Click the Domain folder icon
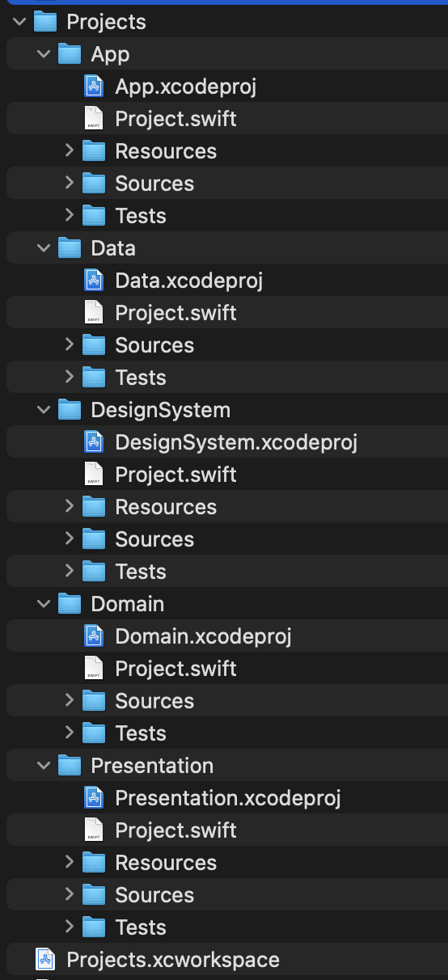 (70, 603)
